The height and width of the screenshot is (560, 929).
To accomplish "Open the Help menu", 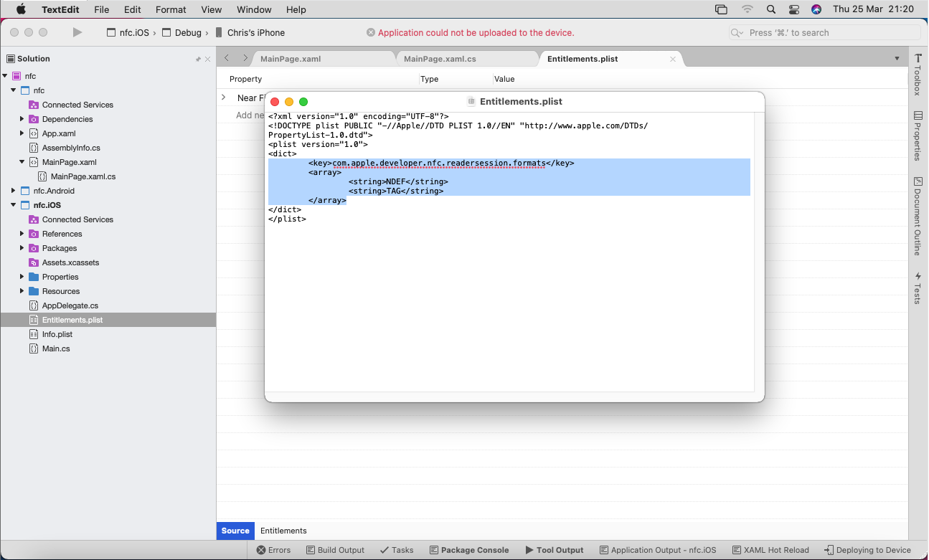I will click(x=296, y=9).
